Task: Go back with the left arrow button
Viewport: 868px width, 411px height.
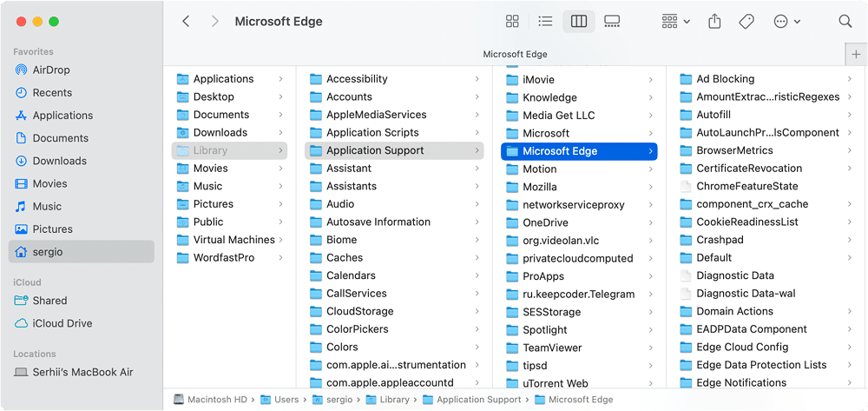Action: coord(186,22)
